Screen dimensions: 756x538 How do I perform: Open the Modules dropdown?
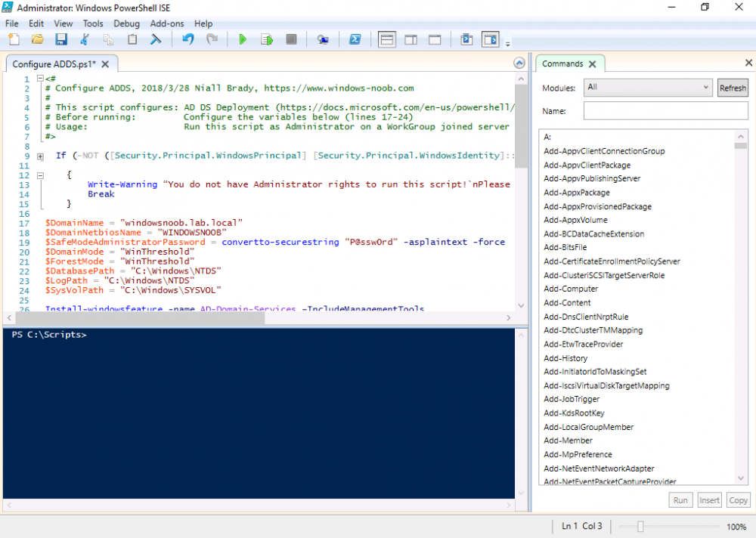coord(648,87)
